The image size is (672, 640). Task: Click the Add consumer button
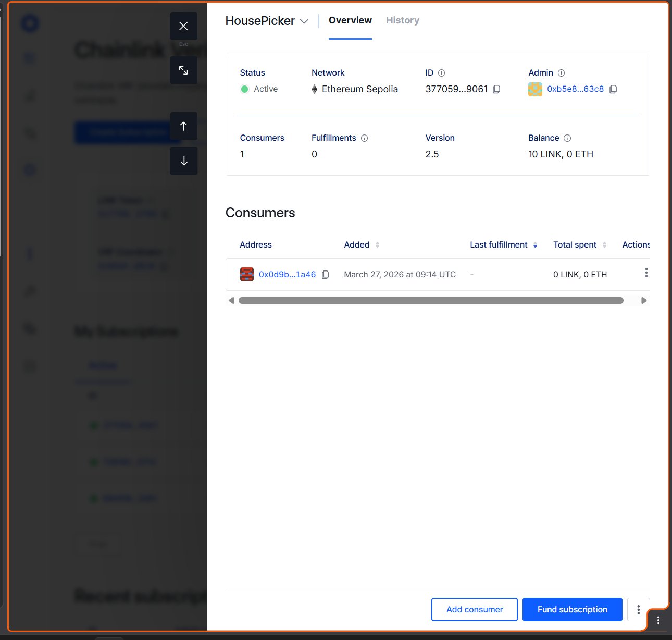[475, 610]
